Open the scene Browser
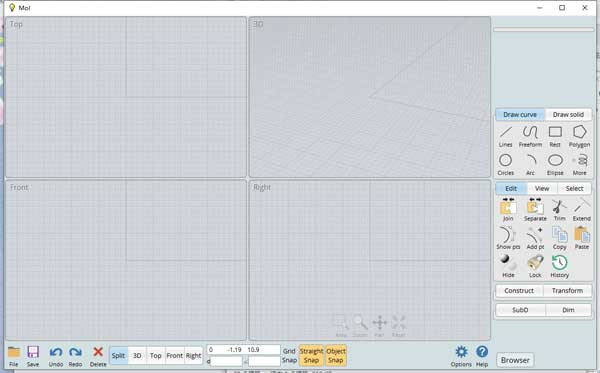Viewport: 600px width, 373px height. click(x=515, y=360)
